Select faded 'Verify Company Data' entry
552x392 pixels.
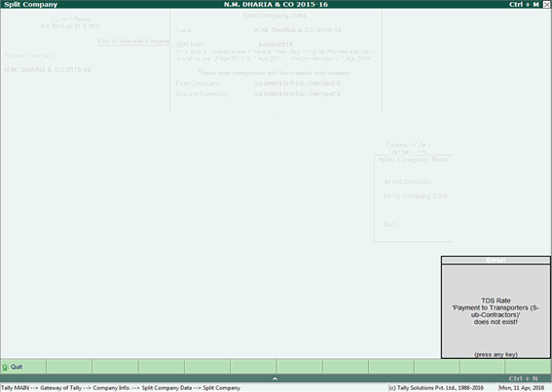click(415, 196)
